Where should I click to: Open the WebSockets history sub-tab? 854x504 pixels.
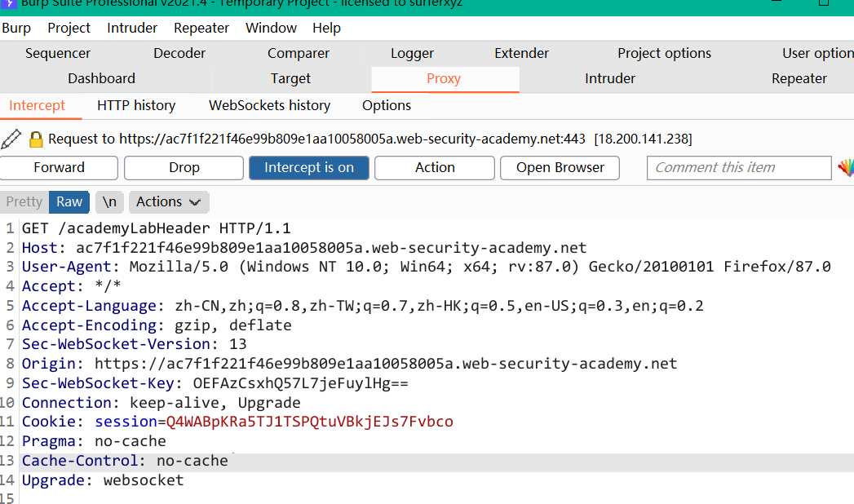[270, 105]
